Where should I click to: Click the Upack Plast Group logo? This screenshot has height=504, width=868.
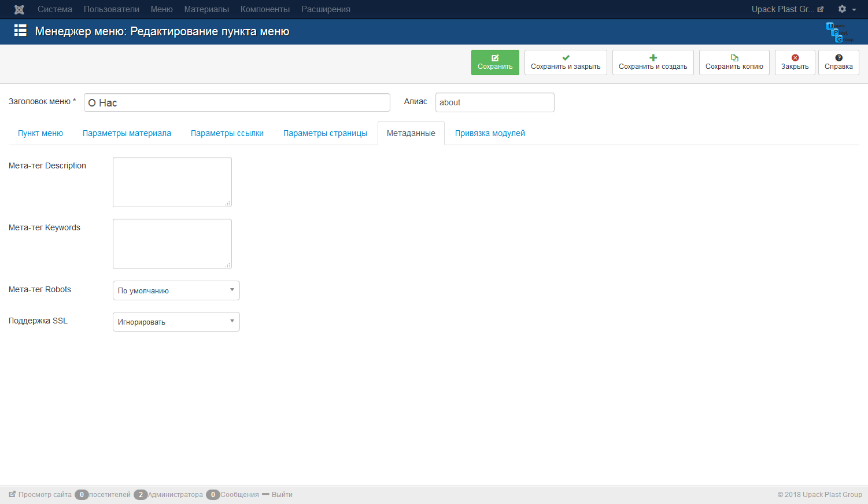coord(840,32)
